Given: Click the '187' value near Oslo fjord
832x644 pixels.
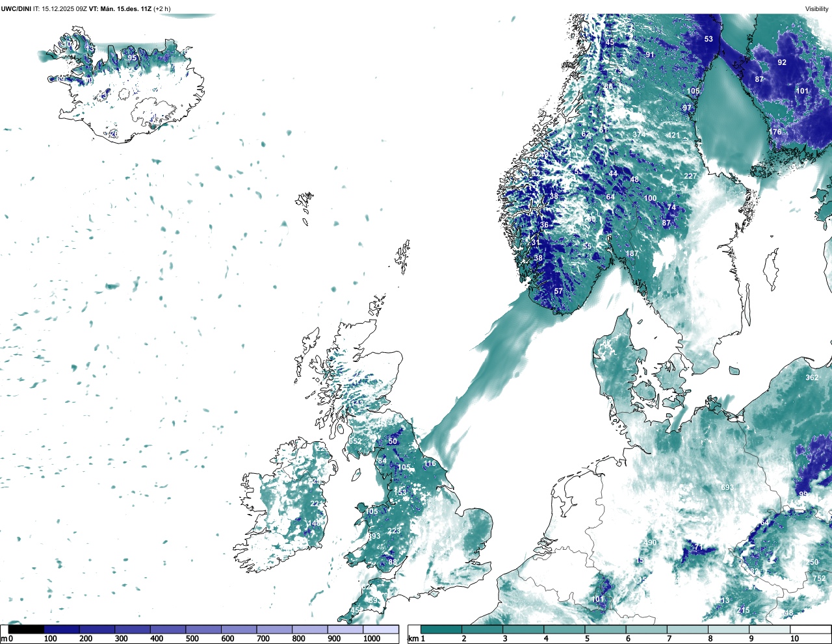Looking at the screenshot, I should (632, 254).
